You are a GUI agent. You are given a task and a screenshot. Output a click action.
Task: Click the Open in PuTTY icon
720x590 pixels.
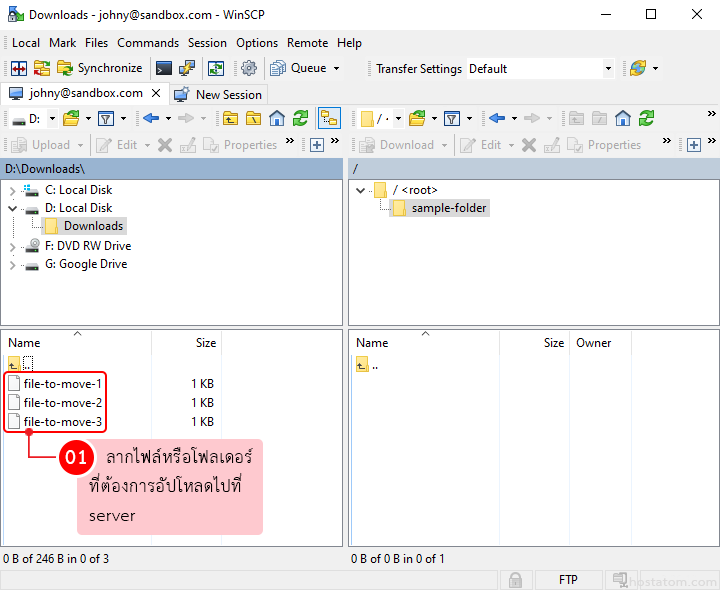187,69
